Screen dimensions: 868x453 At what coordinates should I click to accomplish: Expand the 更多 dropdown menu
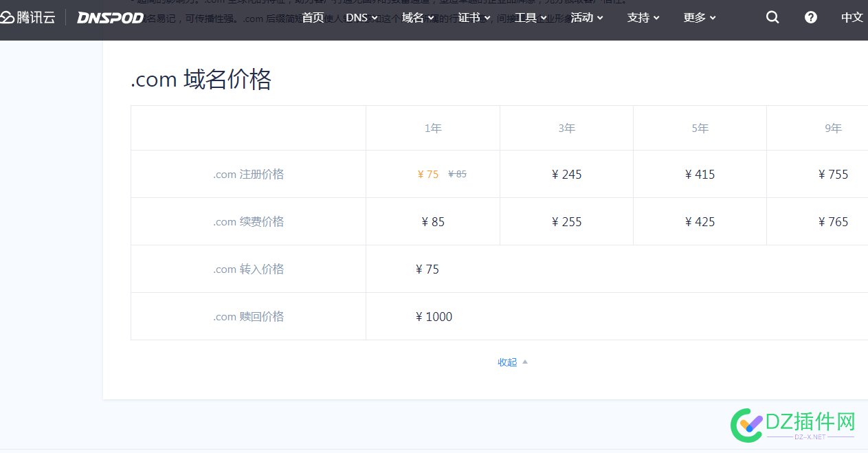coord(700,17)
